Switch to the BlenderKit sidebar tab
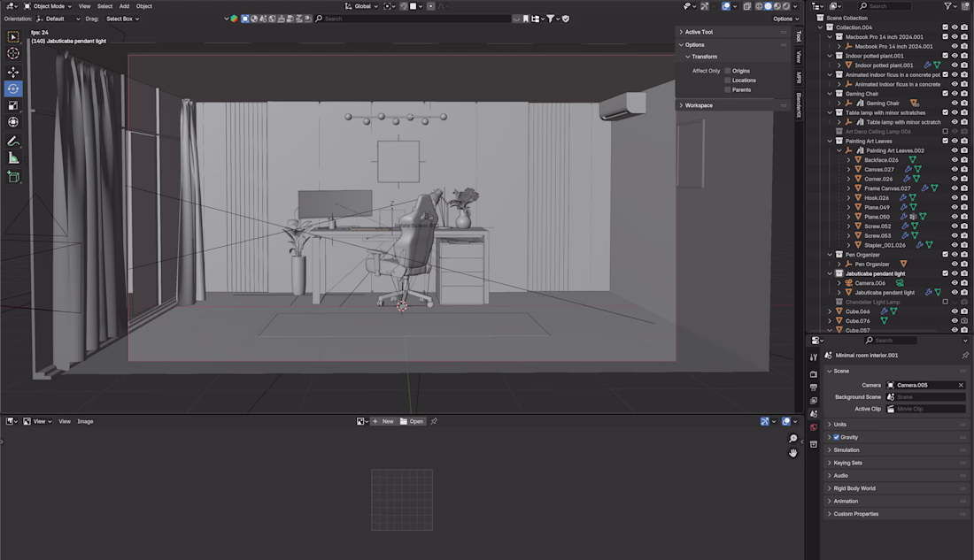 800,105
